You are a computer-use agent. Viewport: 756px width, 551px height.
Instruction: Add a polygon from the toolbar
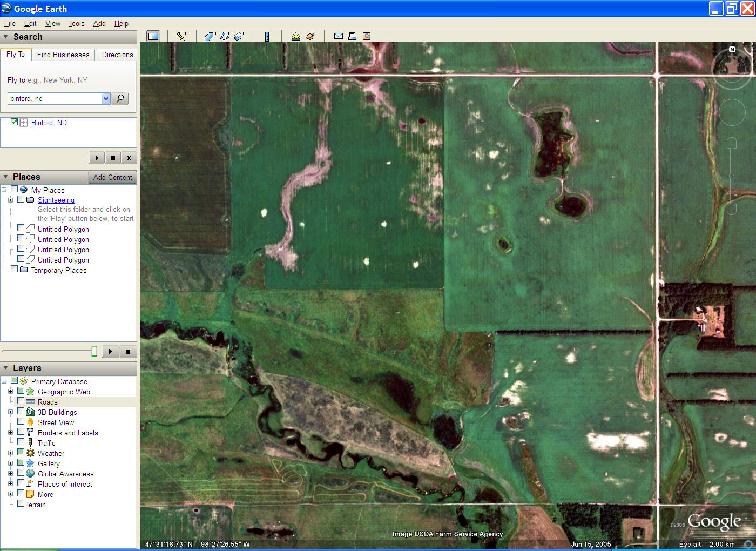tap(210, 36)
